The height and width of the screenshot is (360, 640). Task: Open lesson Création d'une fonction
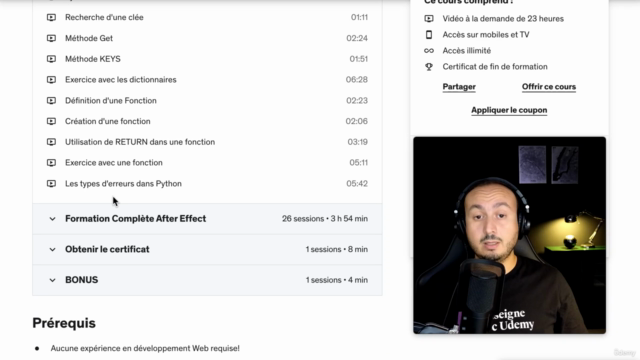(x=108, y=122)
